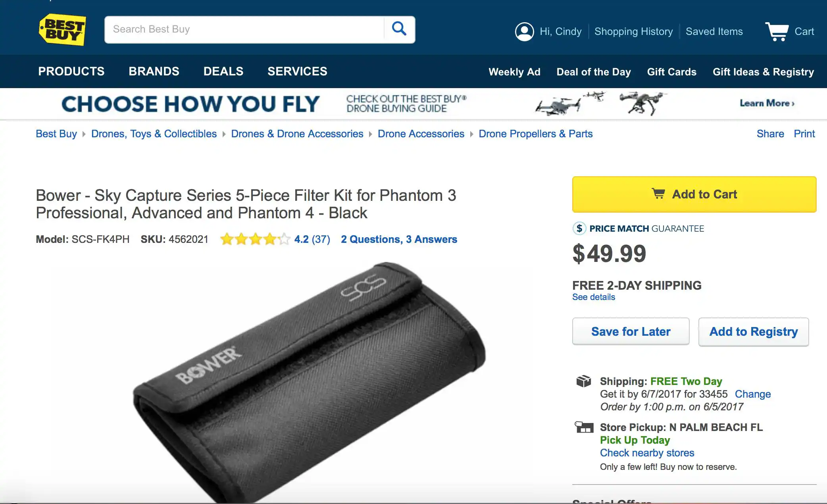Click the Save for Later button
Screen dimensions: 827x504
coord(631,331)
